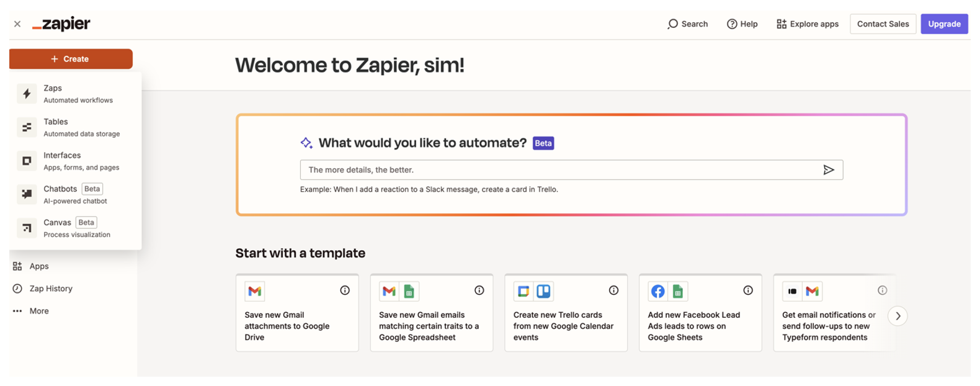Go to Apps in sidebar

38,266
